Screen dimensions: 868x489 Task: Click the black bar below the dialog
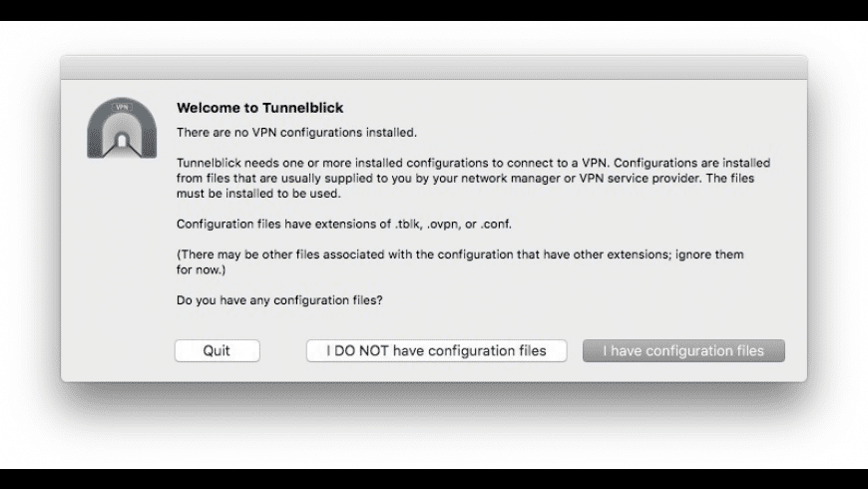click(x=433, y=478)
